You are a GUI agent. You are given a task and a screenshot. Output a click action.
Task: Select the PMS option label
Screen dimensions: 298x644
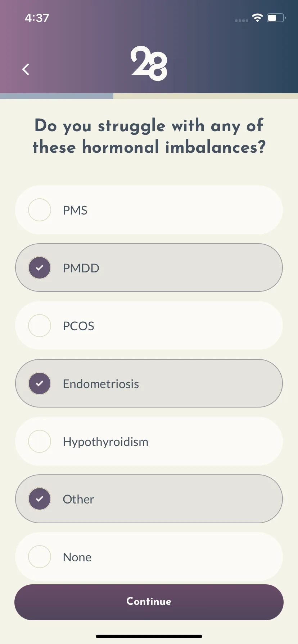pyautogui.click(x=75, y=210)
